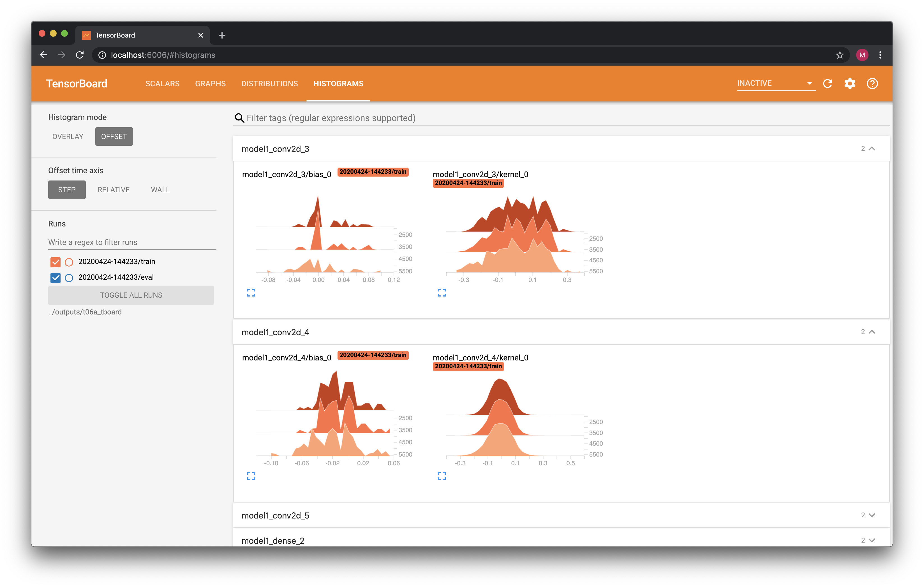Click the 20200424-144233/train run label
Viewport: 924px width, 588px height.
tap(117, 261)
